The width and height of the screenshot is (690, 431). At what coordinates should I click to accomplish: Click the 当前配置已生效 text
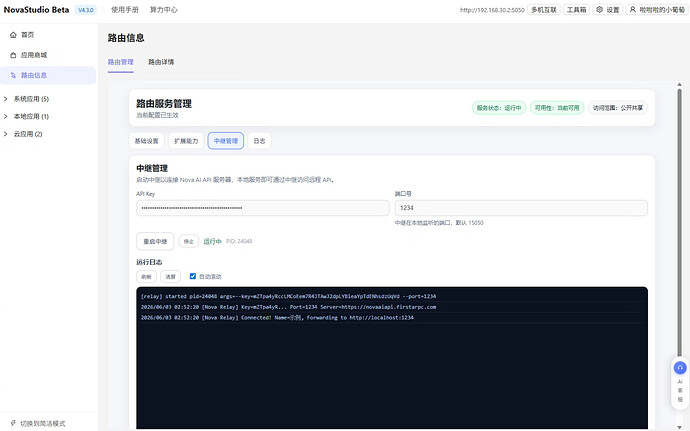(158, 115)
